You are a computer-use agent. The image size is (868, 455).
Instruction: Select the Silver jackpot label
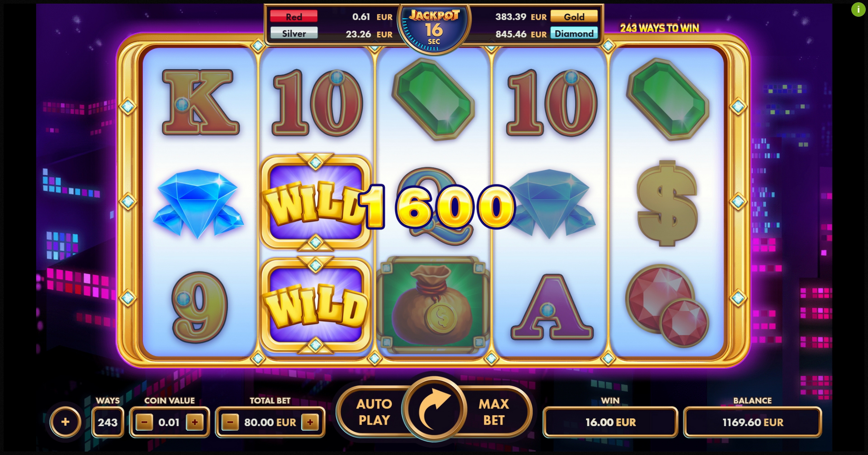(x=293, y=33)
